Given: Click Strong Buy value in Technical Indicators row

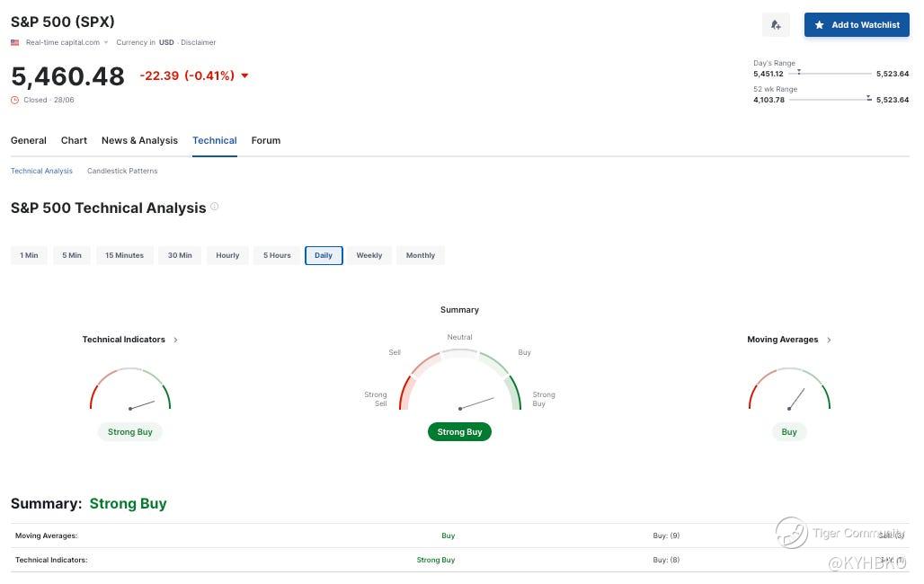Looking at the screenshot, I should coord(435,560).
